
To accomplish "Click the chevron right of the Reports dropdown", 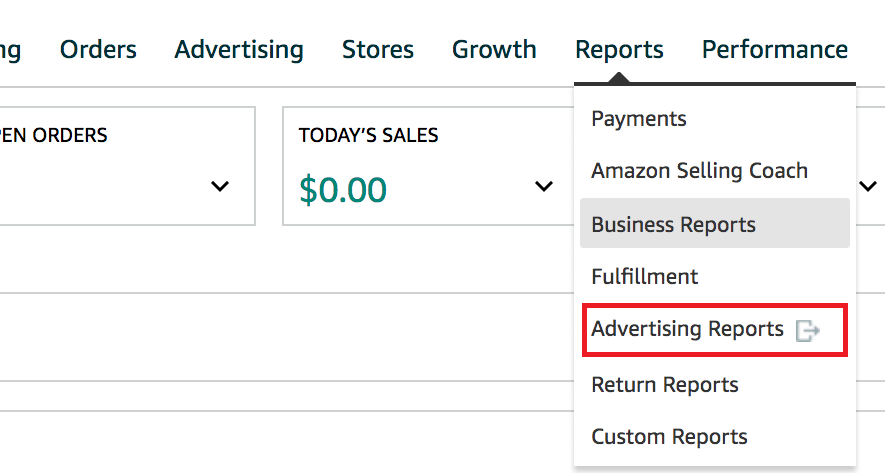I will (x=866, y=186).
